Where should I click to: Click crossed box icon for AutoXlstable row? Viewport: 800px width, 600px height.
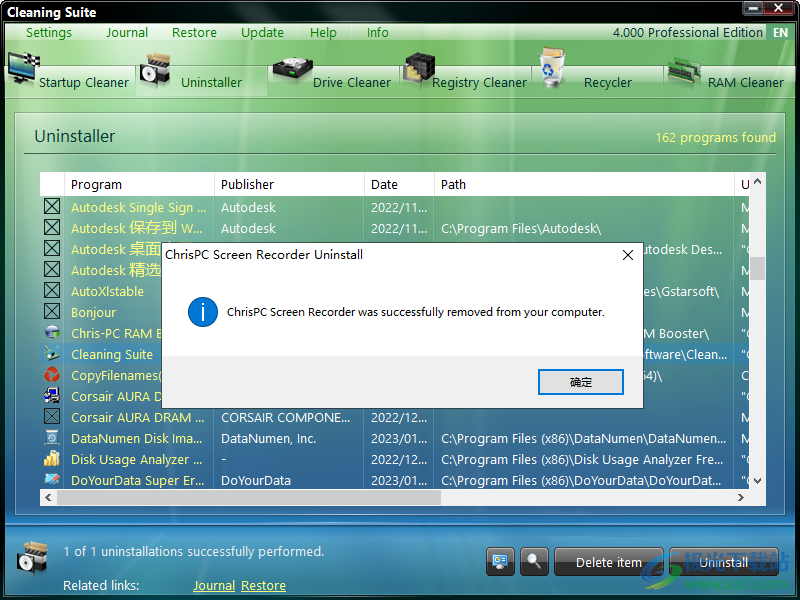click(x=52, y=290)
